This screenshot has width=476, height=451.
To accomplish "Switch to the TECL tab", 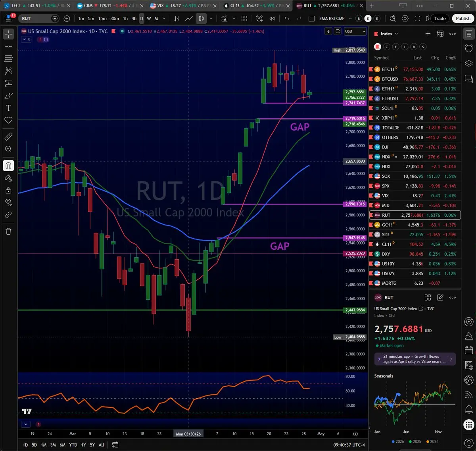I will (x=36, y=6).
